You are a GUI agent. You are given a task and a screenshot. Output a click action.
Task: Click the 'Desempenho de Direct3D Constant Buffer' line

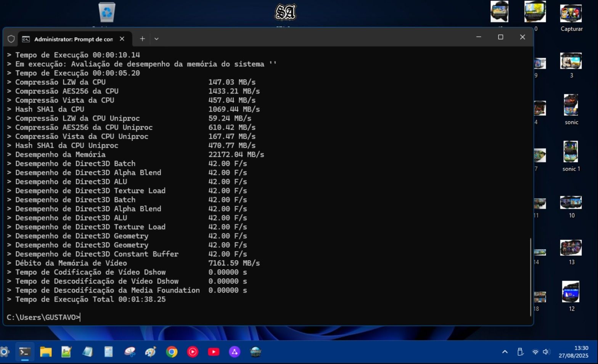[x=127, y=254]
